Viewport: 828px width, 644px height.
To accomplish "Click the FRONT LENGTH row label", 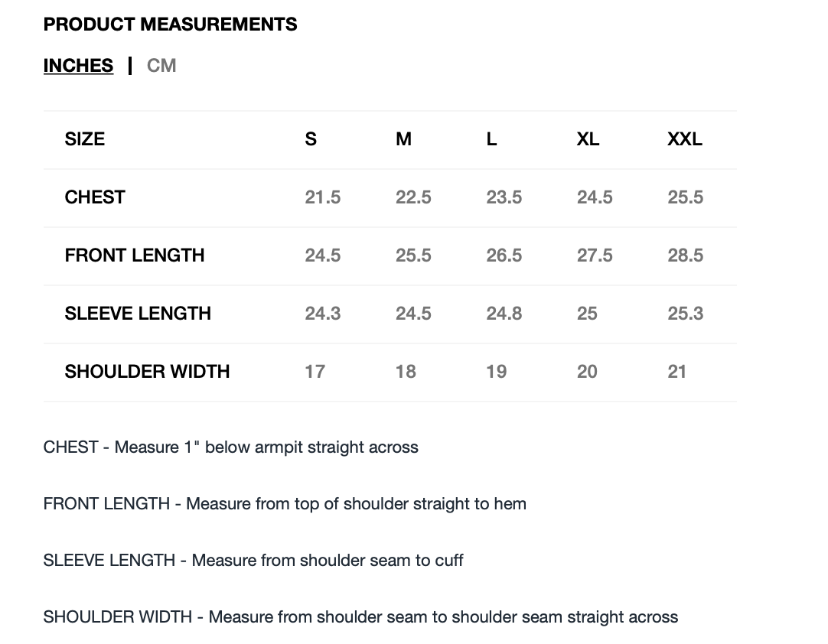I will point(135,255).
